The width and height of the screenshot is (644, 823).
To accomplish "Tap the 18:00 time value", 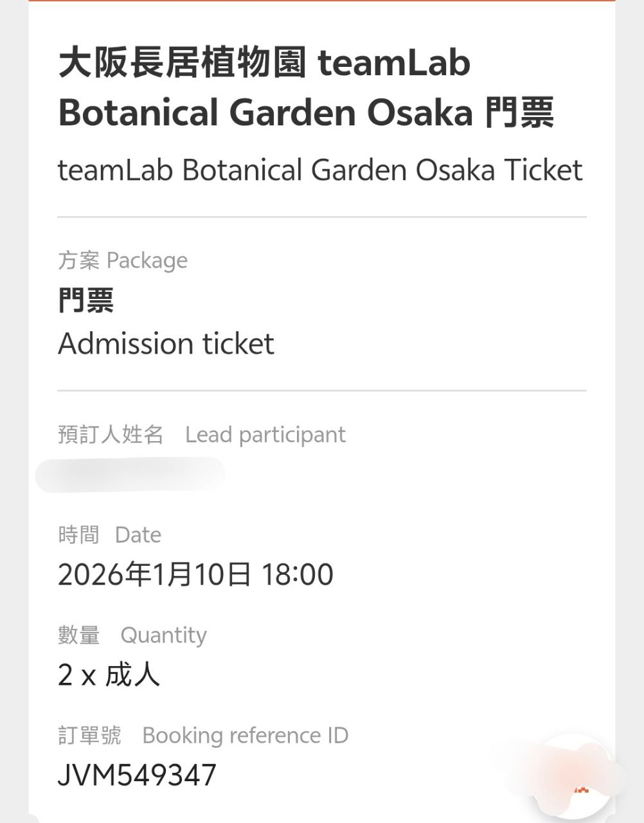I will [x=297, y=574].
